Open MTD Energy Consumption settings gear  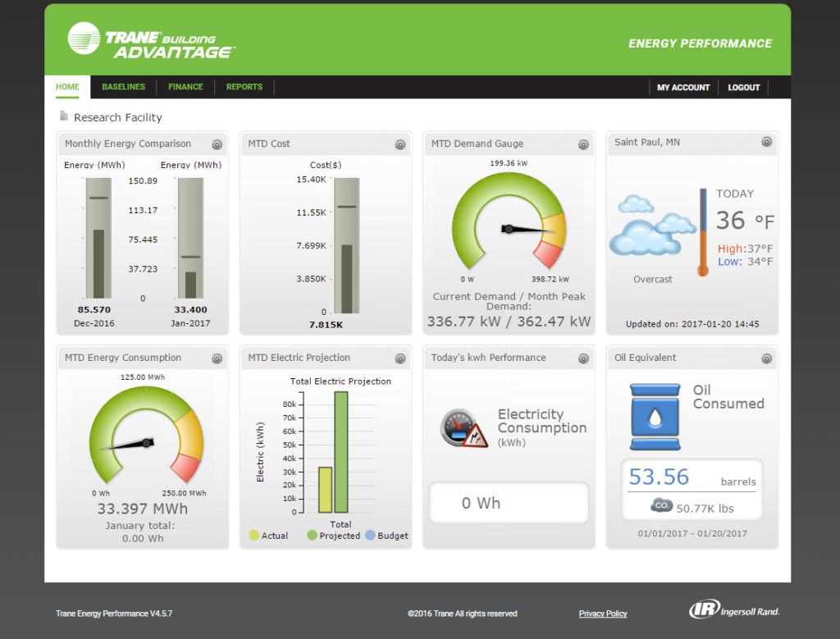click(217, 358)
